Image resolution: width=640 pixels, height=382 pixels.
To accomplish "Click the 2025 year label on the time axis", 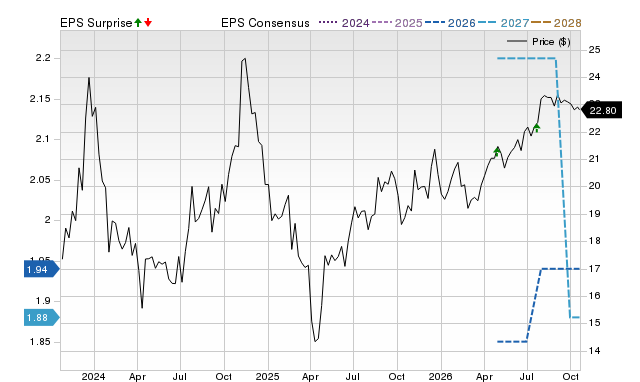I will click(x=267, y=376).
